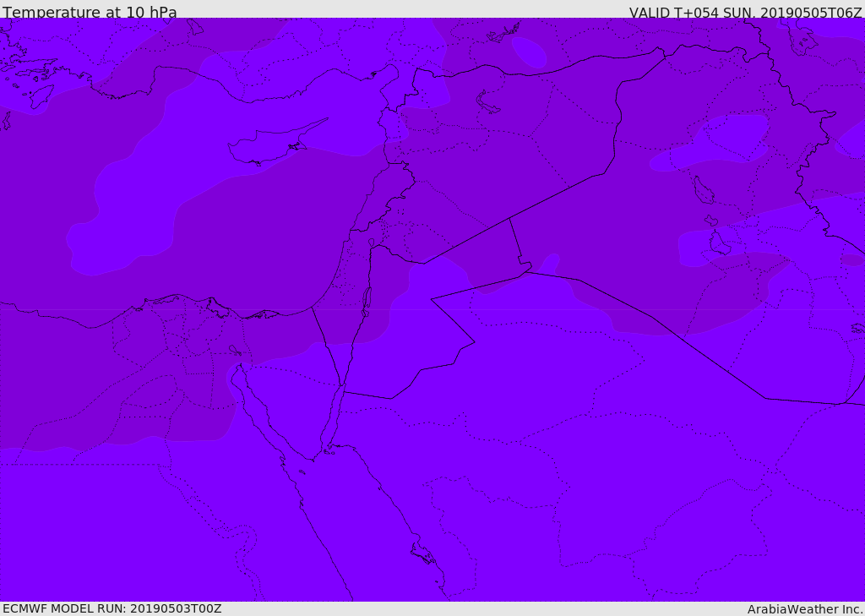Screen dimensions: 865x616
Task: Click the Lake Assad outline in Syria
Action: (x=487, y=102)
